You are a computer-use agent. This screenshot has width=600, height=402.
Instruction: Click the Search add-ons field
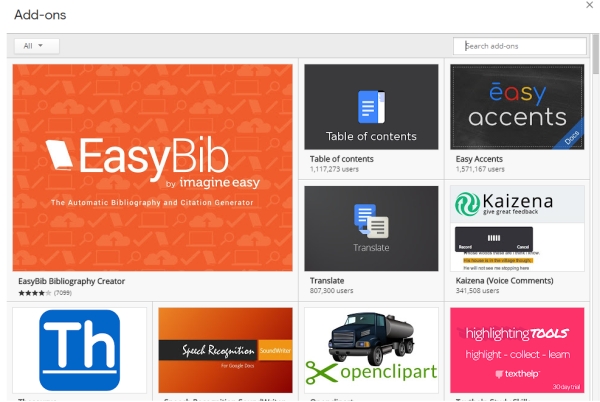click(520, 46)
